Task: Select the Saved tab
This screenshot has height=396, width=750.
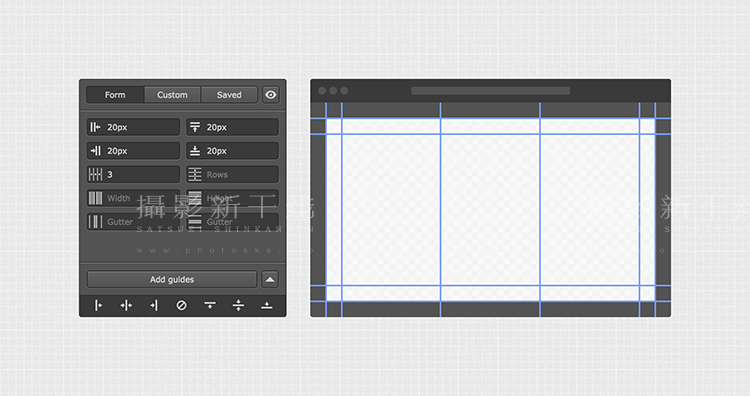Action: click(x=229, y=95)
